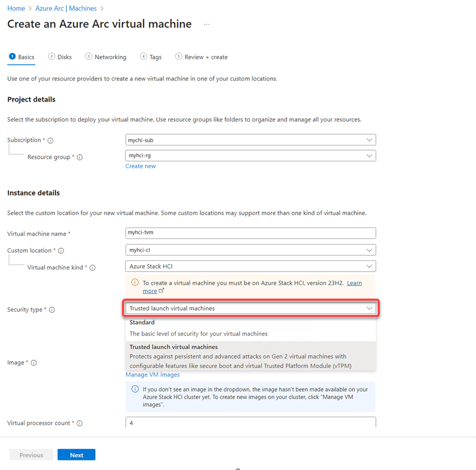Switch to the Disks tab
Screen dimensions: 476x470
pos(60,57)
